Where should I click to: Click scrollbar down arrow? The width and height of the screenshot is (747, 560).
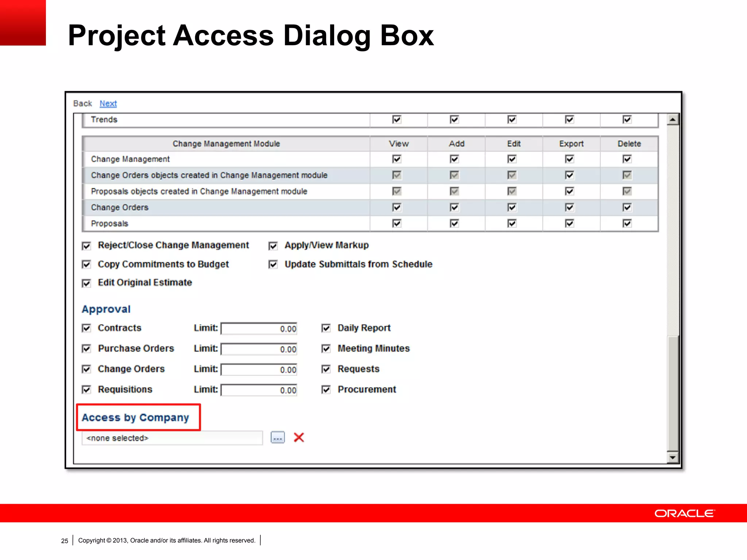coord(673,457)
